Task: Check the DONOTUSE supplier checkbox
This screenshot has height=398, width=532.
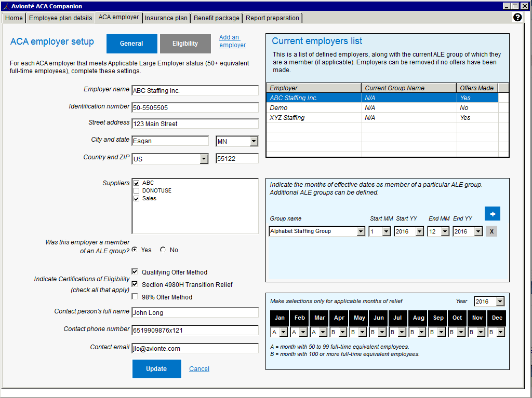Action: 136,190
